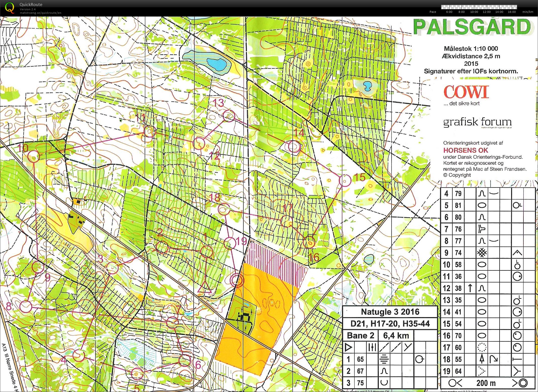Click the start triangle symbol in description table
This screenshot has width=538, height=392.
tap(348, 348)
